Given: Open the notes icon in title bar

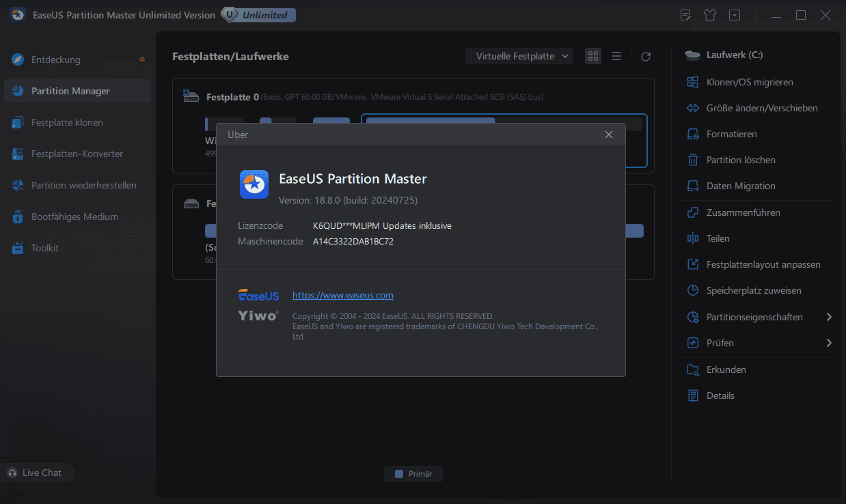Looking at the screenshot, I should pos(686,15).
